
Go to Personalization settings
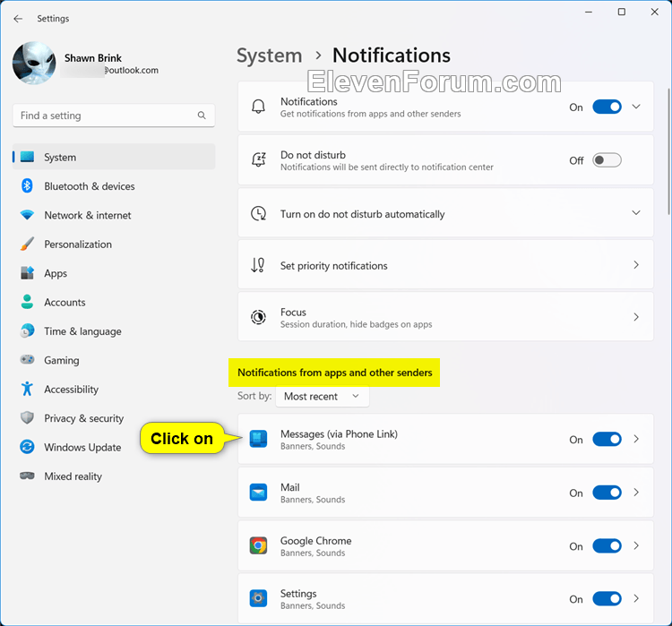click(x=114, y=244)
